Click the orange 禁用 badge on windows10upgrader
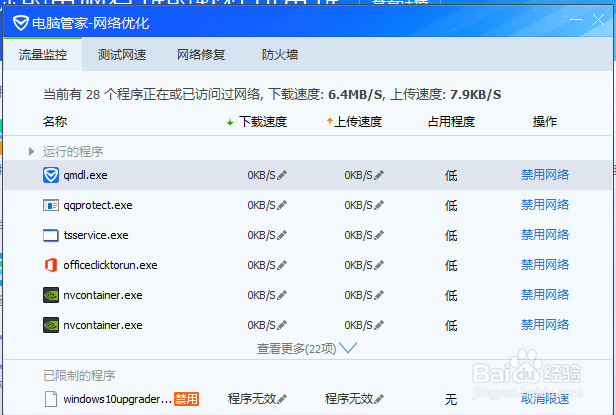The width and height of the screenshot is (616, 415). tap(186, 399)
